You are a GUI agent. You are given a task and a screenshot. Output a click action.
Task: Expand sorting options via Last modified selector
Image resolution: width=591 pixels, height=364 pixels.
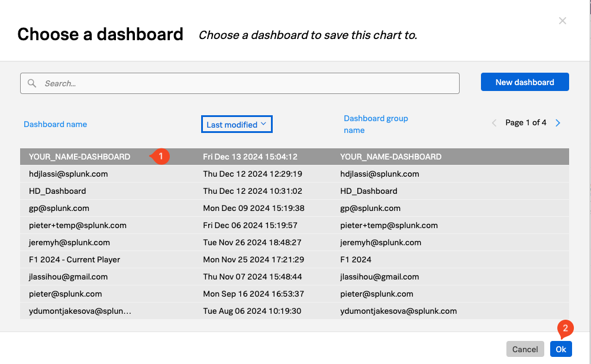tap(237, 124)
